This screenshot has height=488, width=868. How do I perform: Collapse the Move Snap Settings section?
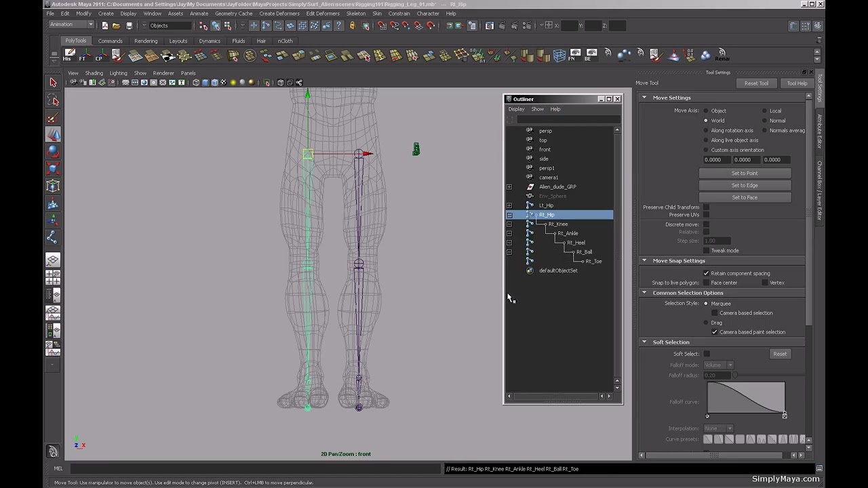(x=644, y=260)
